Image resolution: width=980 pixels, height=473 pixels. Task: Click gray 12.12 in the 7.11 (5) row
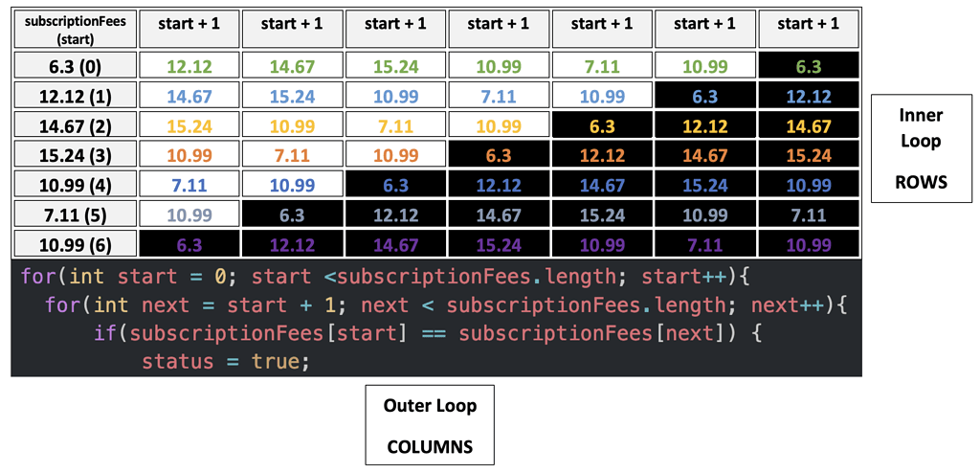[395, 214]
